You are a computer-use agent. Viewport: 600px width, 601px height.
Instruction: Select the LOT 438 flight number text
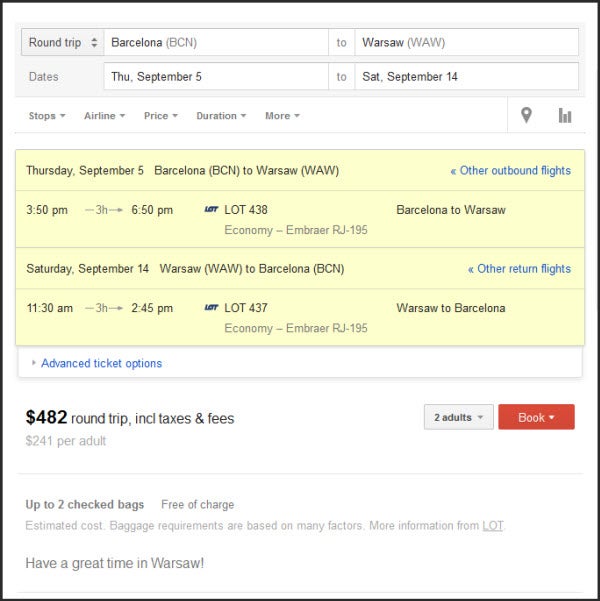pyautogui.click(x=246, y=210)
